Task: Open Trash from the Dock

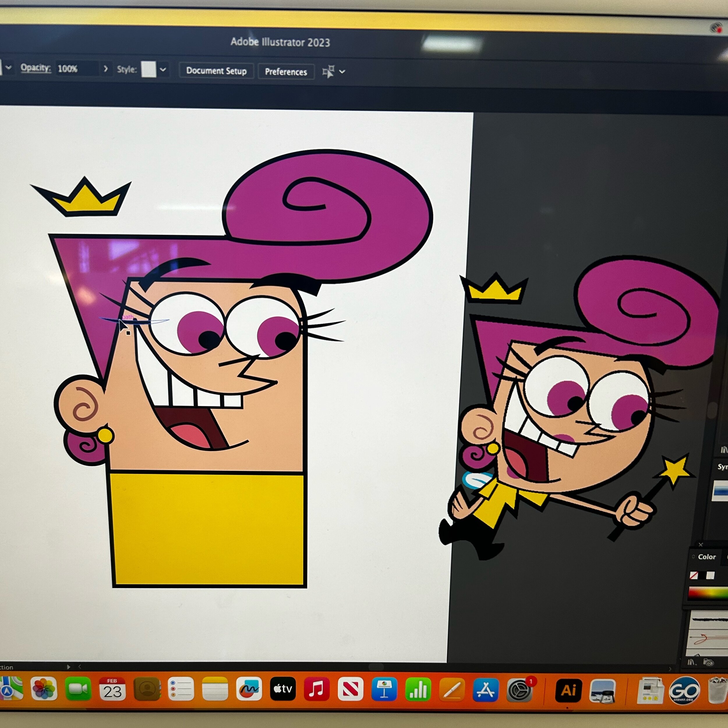Action: (718, 690)
